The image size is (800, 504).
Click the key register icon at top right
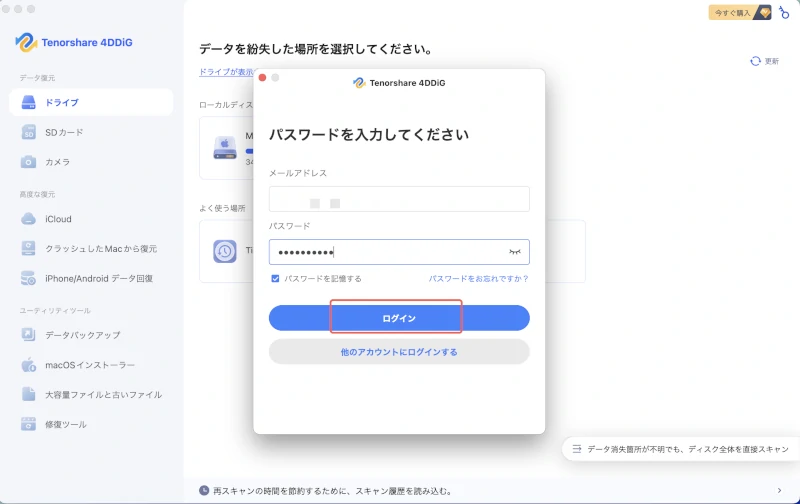click(784, 12)
